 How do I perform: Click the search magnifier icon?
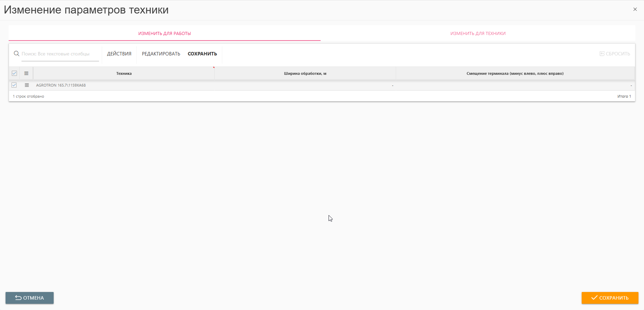point(16,54)
